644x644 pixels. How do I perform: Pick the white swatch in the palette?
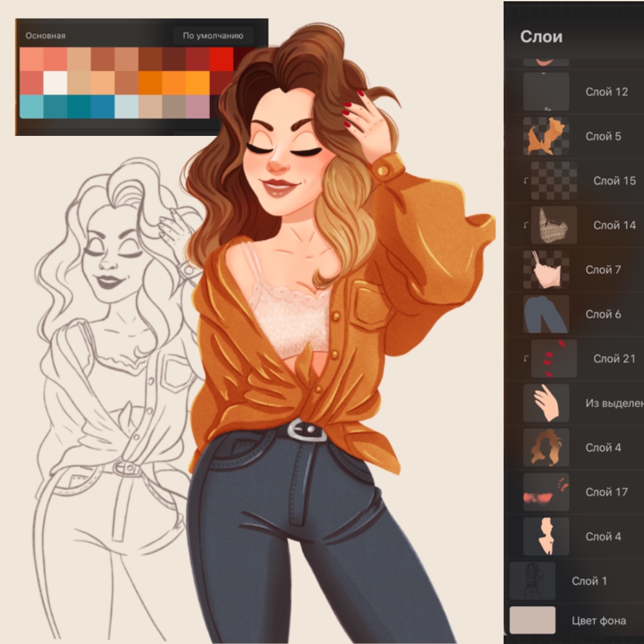click(55, 82)
